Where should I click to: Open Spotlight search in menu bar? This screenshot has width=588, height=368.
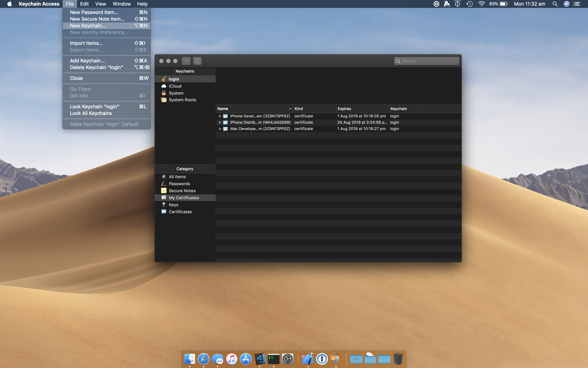tap(555, 4)
